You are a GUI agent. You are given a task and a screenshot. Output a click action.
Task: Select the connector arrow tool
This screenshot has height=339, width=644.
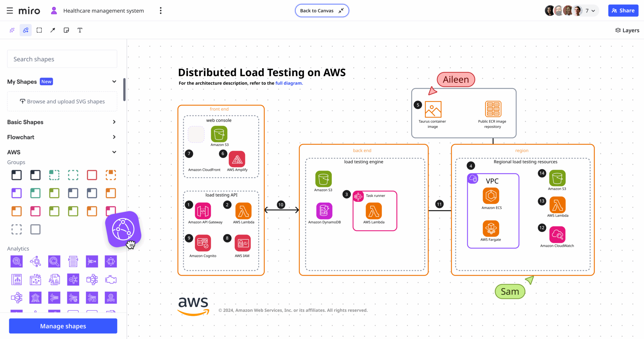[52, 30]
